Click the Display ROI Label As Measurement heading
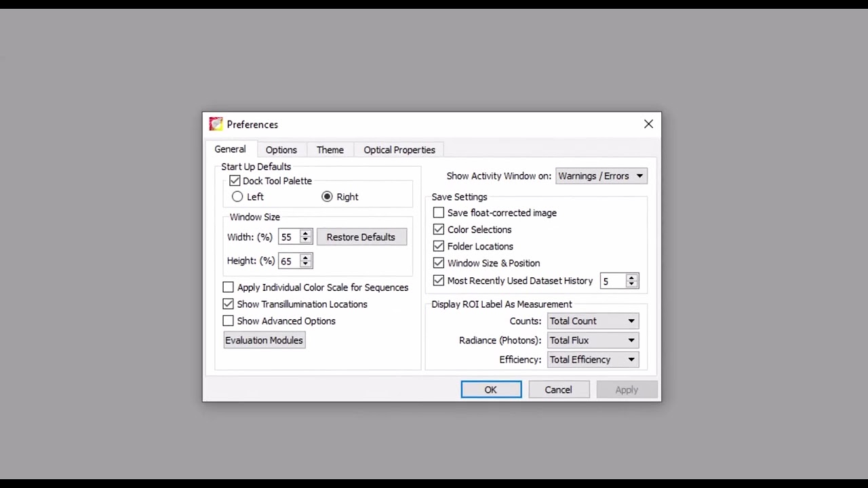The width and height of the screenshot is (868, 488). tap(502, 304)
